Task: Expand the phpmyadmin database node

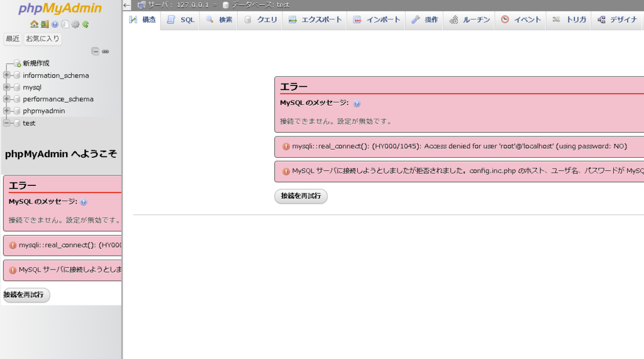Action: pyautogui.click(x=6, y=111)
